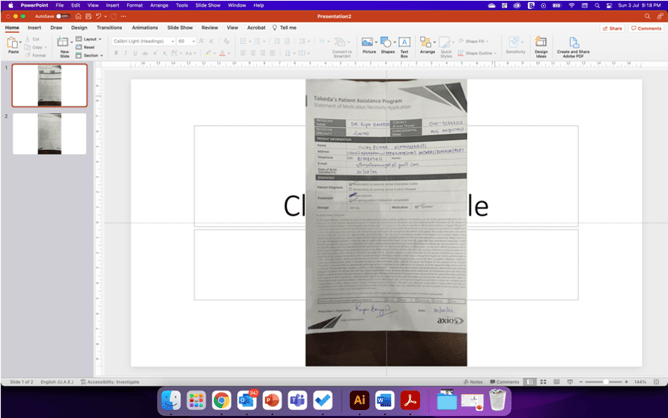This screenshot has height=418, width=668.
Task: Open the Shapes gallery
Action: click(x=387, y=45)
